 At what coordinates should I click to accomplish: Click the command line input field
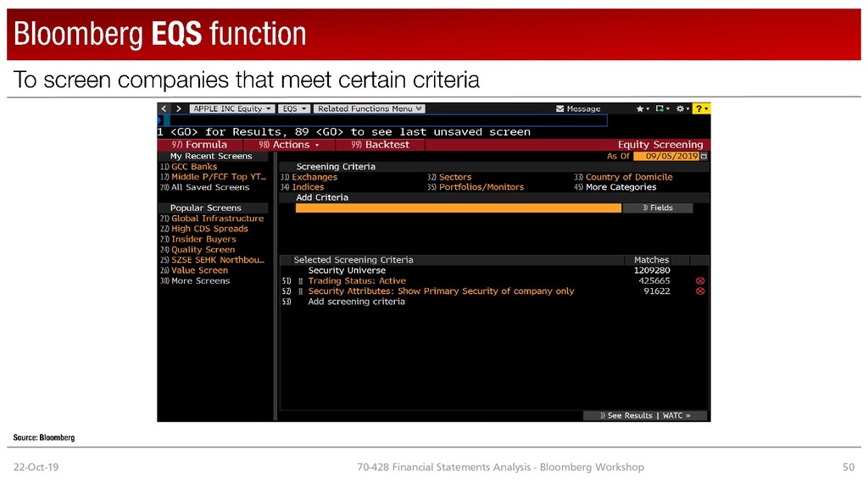tap(386, 120)
